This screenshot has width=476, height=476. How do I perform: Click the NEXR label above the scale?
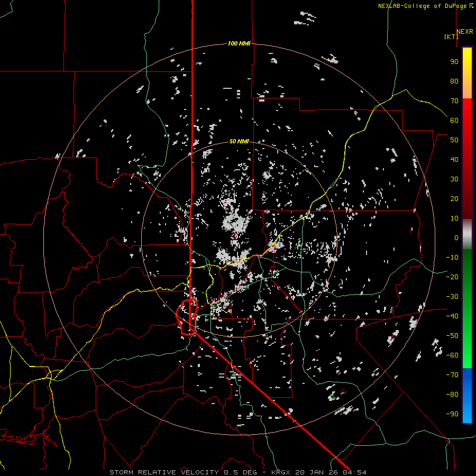pyautogui.click(x=465, y=32)
